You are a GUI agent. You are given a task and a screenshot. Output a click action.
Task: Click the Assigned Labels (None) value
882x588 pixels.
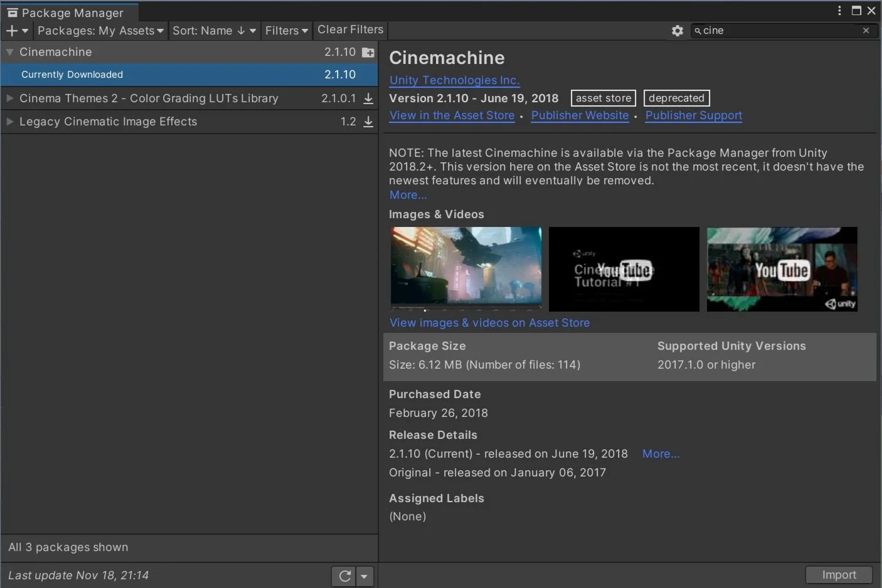(x=408, y=517)
